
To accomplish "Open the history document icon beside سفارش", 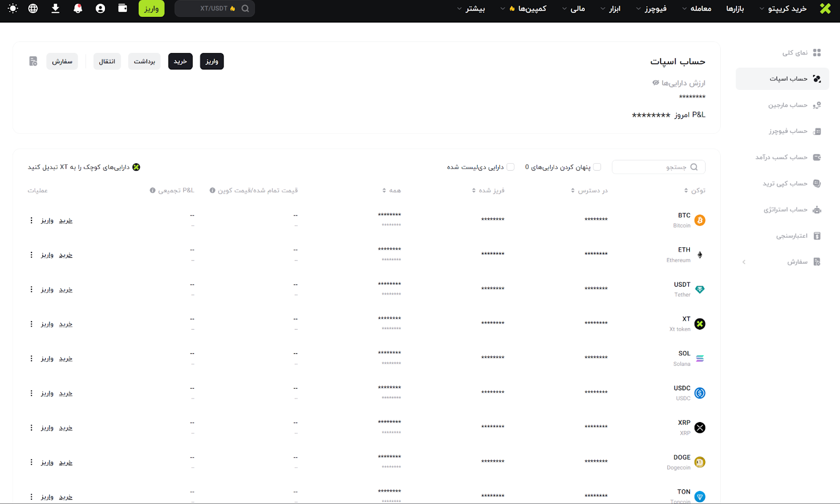I will (x=33, y=61).
